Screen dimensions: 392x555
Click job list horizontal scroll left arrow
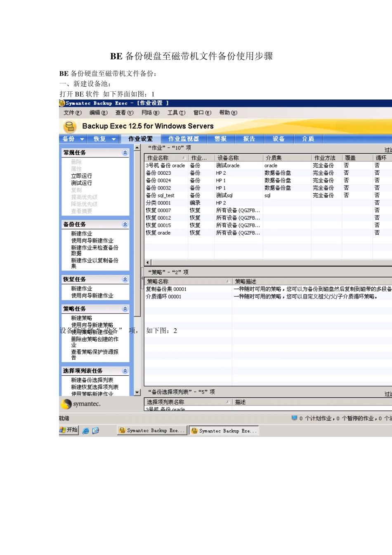pos(148,262)
